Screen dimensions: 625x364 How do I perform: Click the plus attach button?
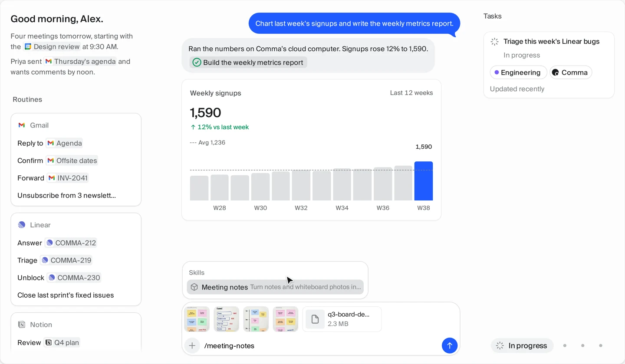192,345
